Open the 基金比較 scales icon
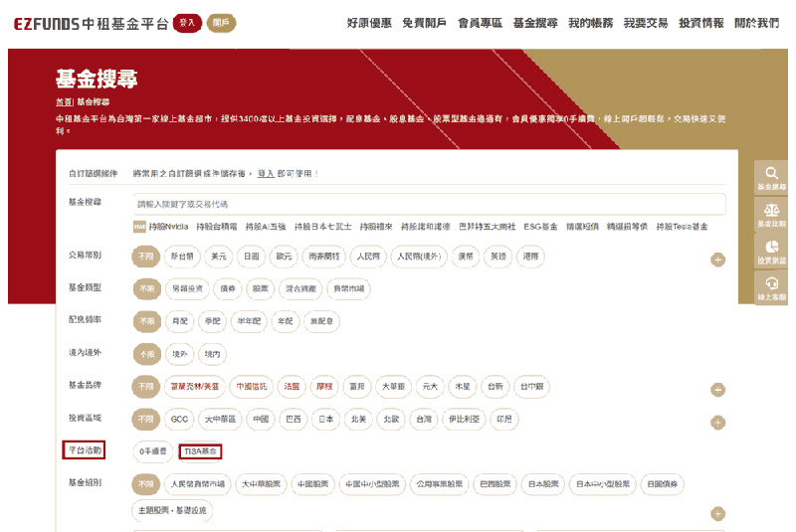The width and height of the screenshot is (796, 532). [x=771, y=213]
